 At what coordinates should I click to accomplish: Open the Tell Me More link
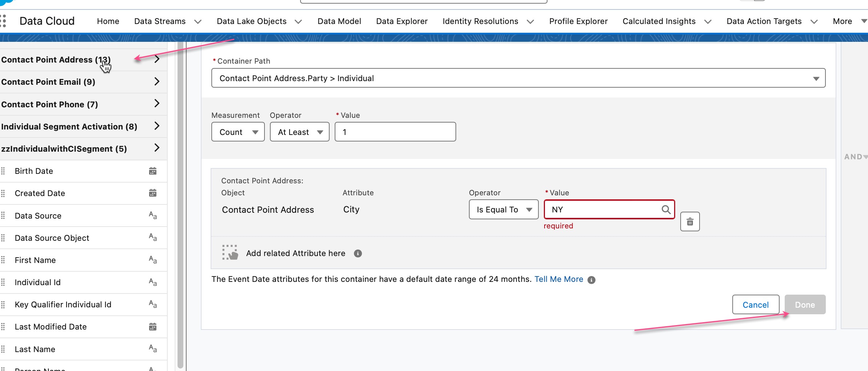pos(559,279)
